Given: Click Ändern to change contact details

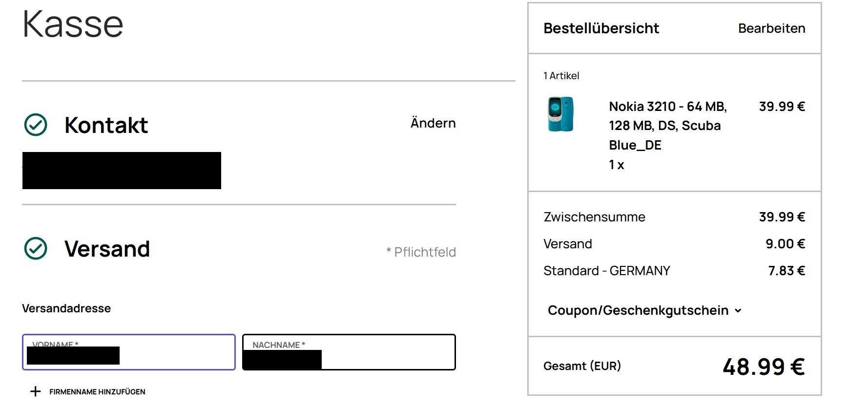Looking at the screenshot, I should (433, 123).
